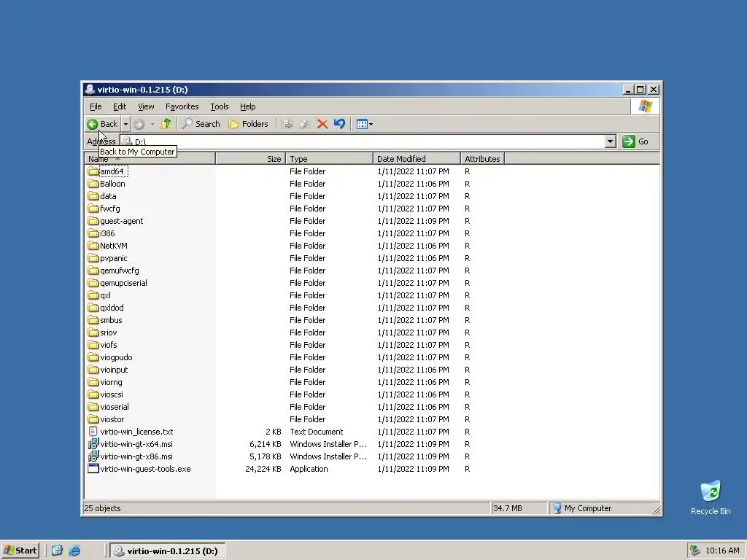The width and height of the screenshot is (747, 560).
Task: Click the Text Document type cell
Action: (x=317, y=432)
